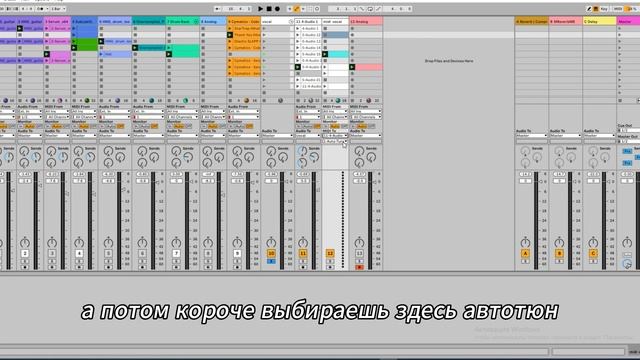Toggle track activator 7 on Drum Rack

(x=176, y=253)
